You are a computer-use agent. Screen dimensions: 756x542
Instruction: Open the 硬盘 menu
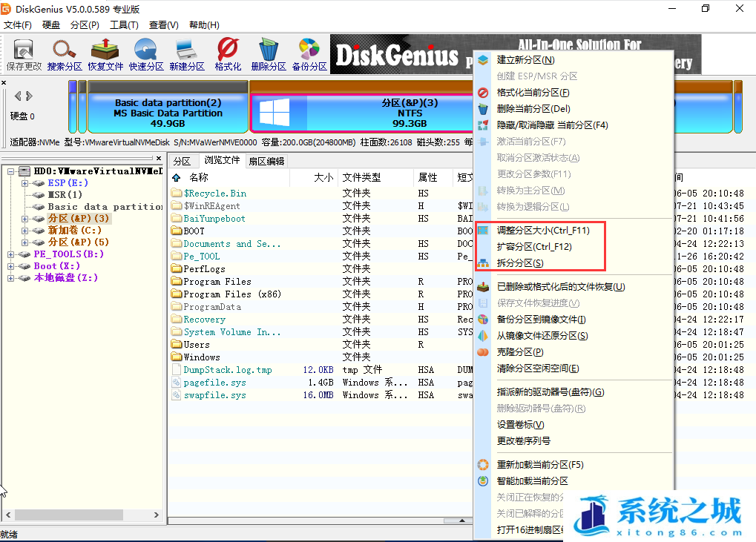[x=51, y=25]
